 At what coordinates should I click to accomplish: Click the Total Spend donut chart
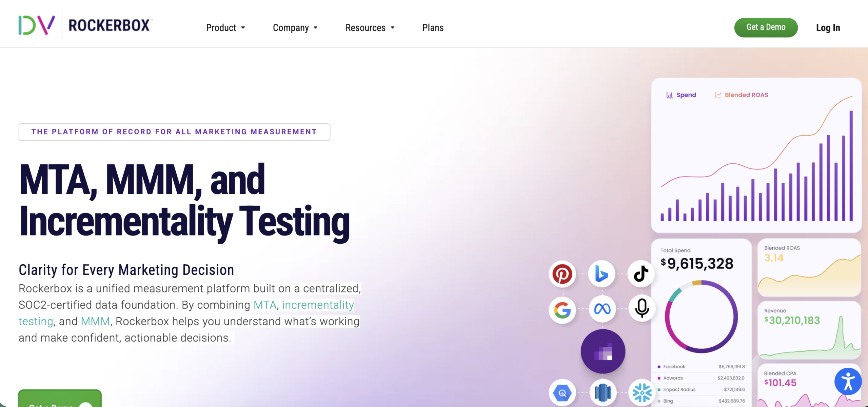pos(701,317)
